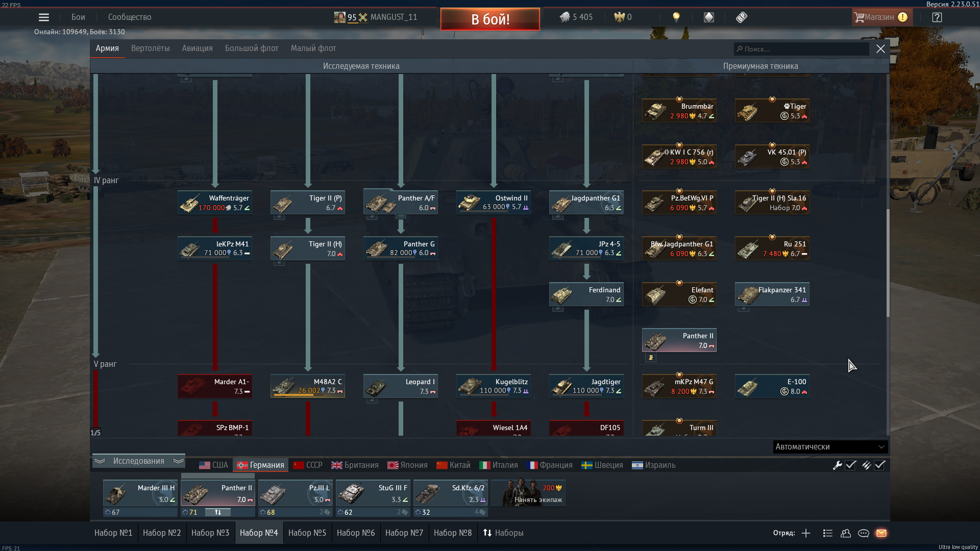Switch to Большой флот tab

point(252,48)
